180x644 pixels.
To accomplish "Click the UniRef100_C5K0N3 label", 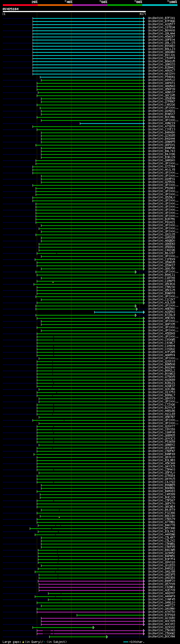I will click(161, 631).
